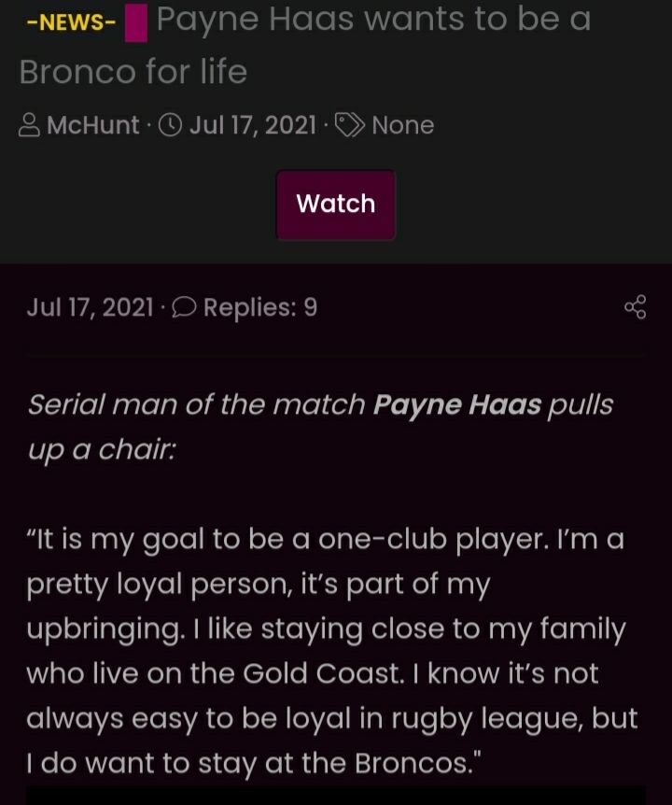Watch this thread using the Watch button
Screen dimensions: 672x805
click(x=336, y=205)
